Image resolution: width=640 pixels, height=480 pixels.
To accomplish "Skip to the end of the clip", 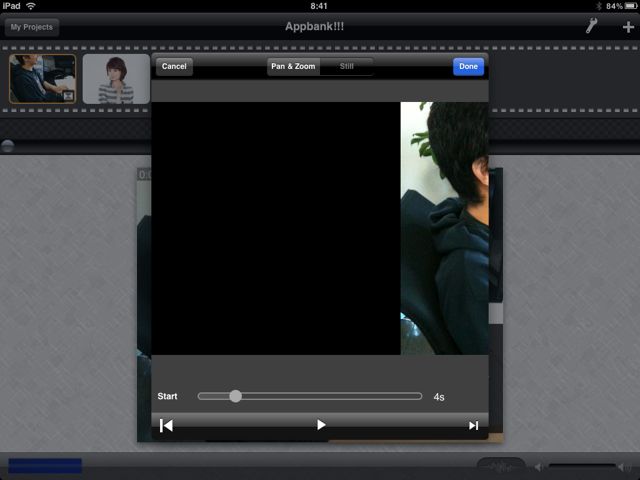I will pos(473,426).
